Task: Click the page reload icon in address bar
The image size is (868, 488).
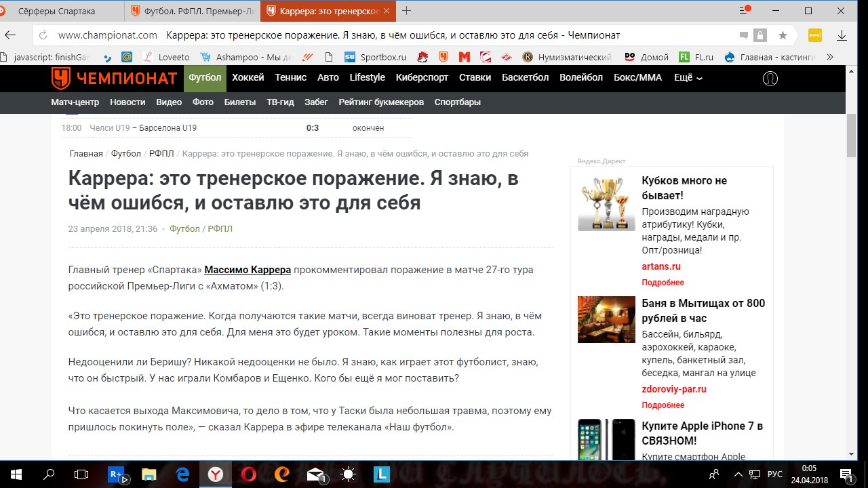Action: [x=43, y=35]
